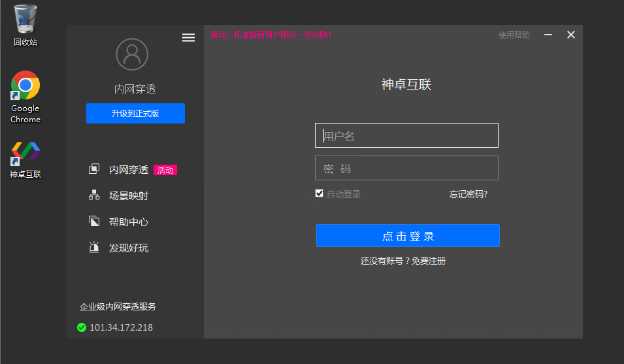
Task: Click the 内网穿透 sidebar icon
Action: tap(94, 169)
